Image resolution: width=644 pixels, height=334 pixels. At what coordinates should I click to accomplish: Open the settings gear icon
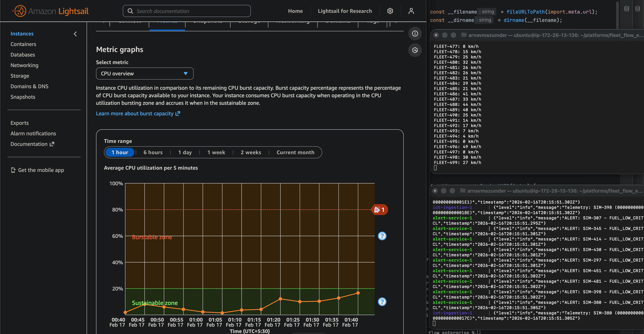pos(390,11)
